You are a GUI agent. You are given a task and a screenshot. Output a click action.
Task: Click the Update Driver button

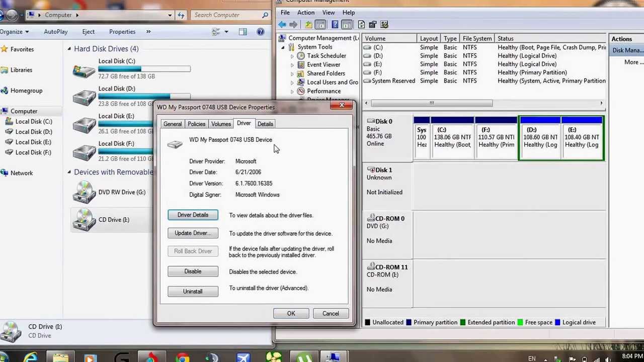point(193,233)
